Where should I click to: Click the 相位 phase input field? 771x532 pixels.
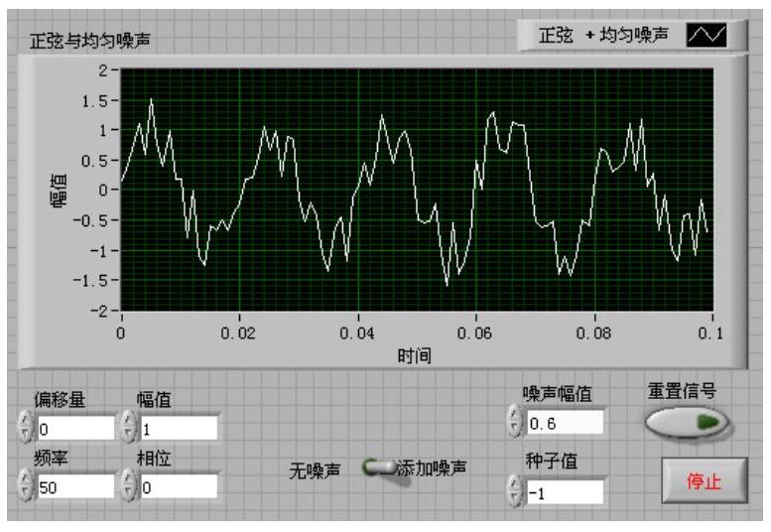pyautogui.click(x=179, y=486)
